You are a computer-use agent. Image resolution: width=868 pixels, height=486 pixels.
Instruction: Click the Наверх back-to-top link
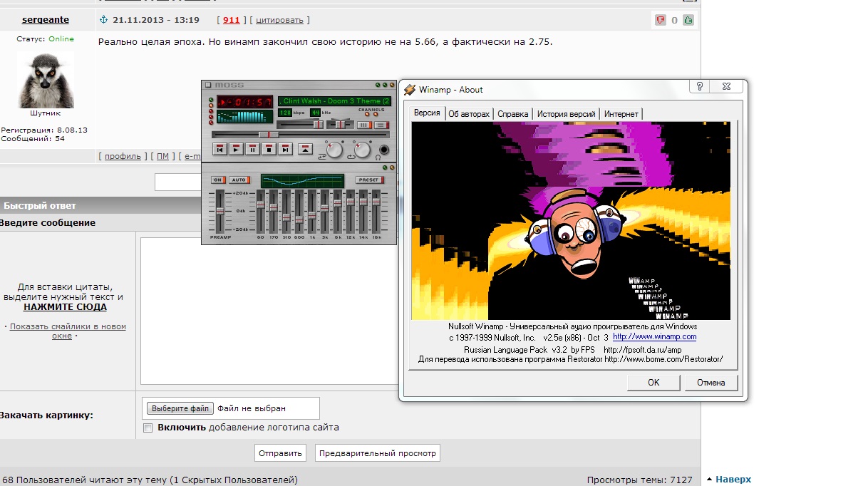tap(733, 480)
